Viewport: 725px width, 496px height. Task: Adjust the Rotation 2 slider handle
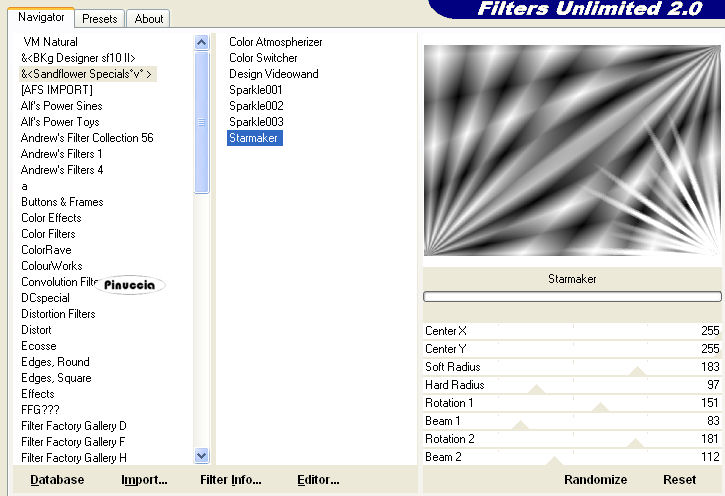click(635, 443)
